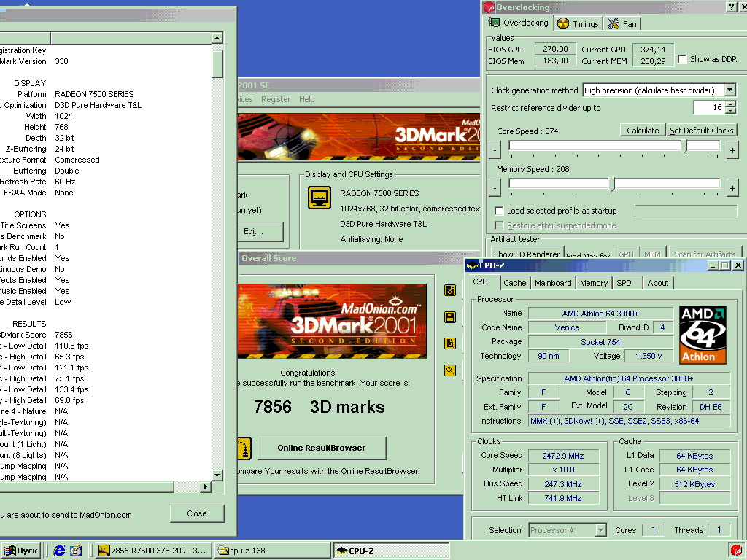Screen dimensions: 747x560
Task: Click the yellow icon beside Online ResultBrowser
Action: tap(244, 448)
